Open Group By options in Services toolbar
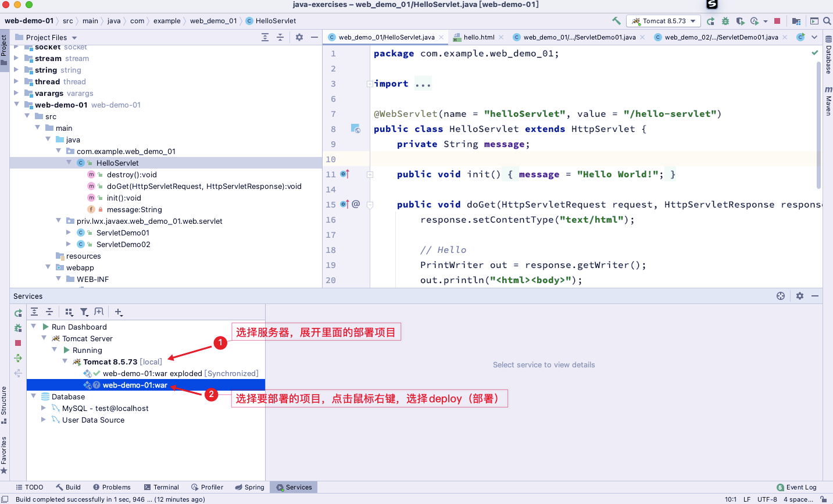This screenshot has height=504, width=833. pyautogui.click(x=69, y=312)
